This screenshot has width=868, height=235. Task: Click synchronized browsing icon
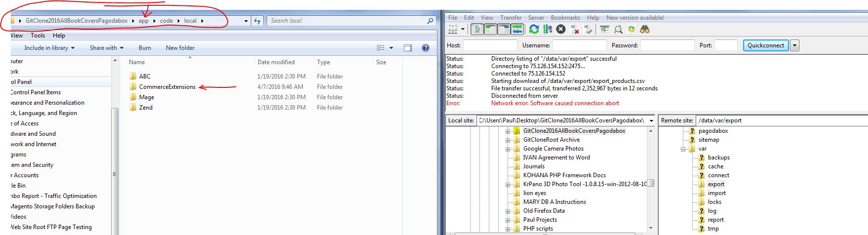(631, 30)
